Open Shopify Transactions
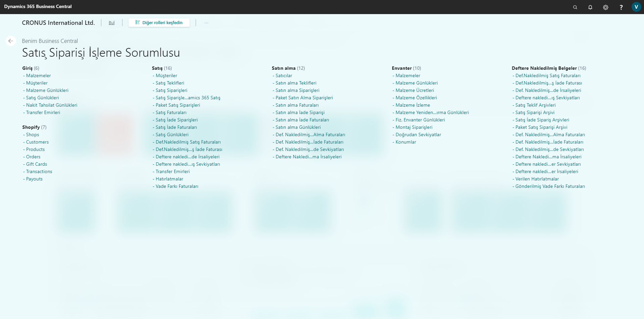Viewport: 644px width, 319px height. pos(39,171)
